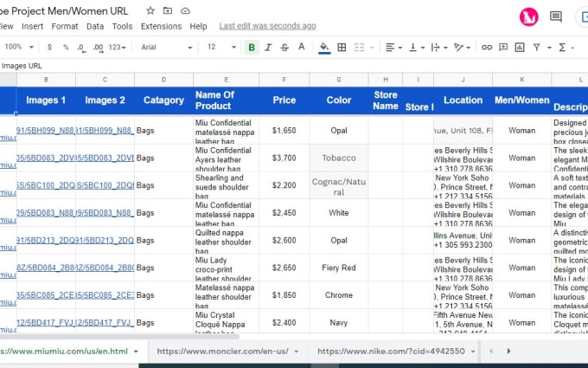Open text rotation dropdown
Screen dimensions: 588x368
tap(462, 48)
